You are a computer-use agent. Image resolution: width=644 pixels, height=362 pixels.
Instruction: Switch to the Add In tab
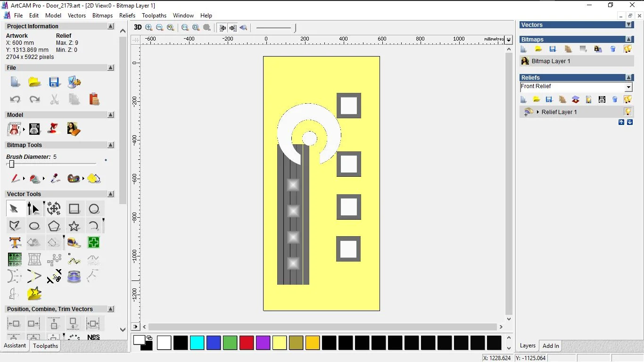coord(551,346)
